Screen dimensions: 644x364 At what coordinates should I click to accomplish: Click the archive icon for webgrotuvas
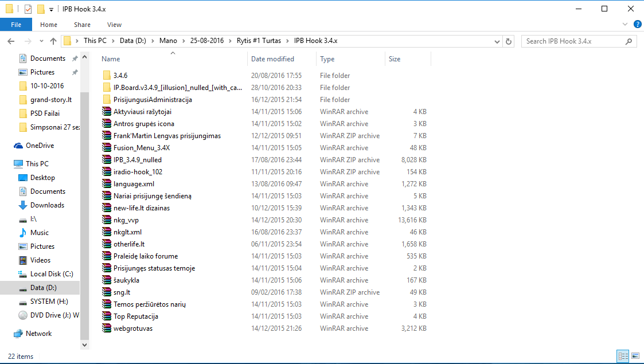tap(107, 328)
